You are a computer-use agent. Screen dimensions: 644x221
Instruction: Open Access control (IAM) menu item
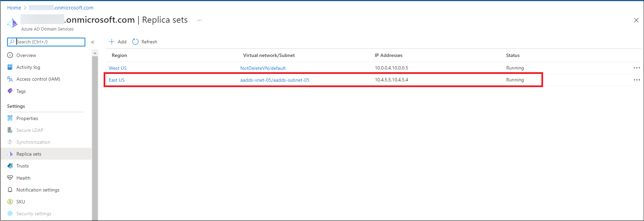tap(38, 79)
